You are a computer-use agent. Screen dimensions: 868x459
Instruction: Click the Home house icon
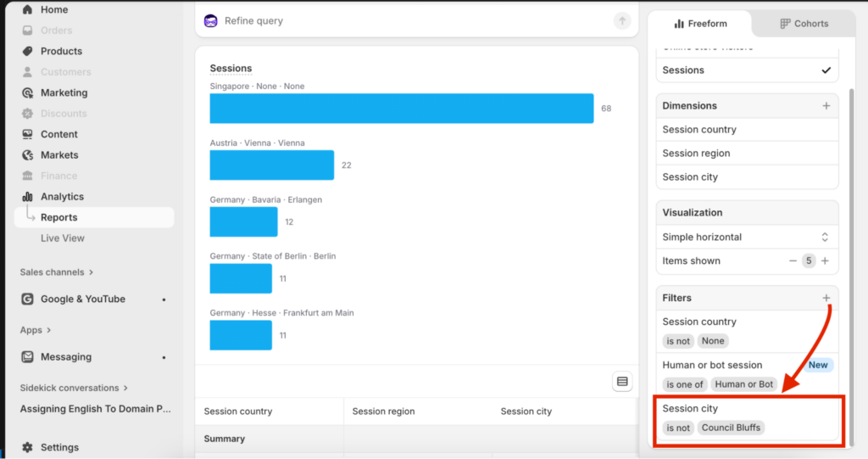[27, 9]
